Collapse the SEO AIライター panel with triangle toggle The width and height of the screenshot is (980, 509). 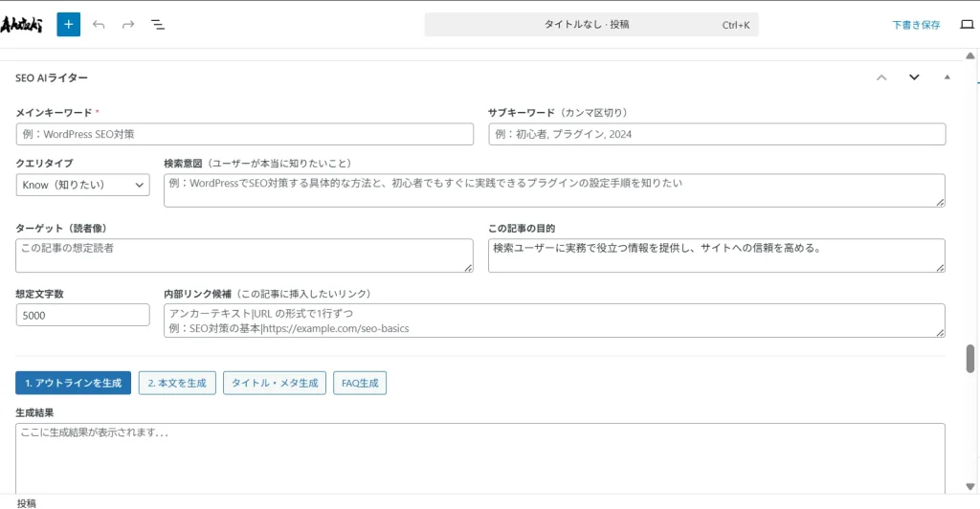[x=947, y=77]
